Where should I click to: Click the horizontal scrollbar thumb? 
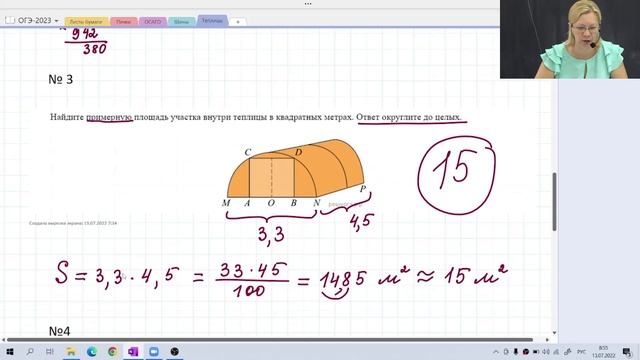tap(270, 340)
